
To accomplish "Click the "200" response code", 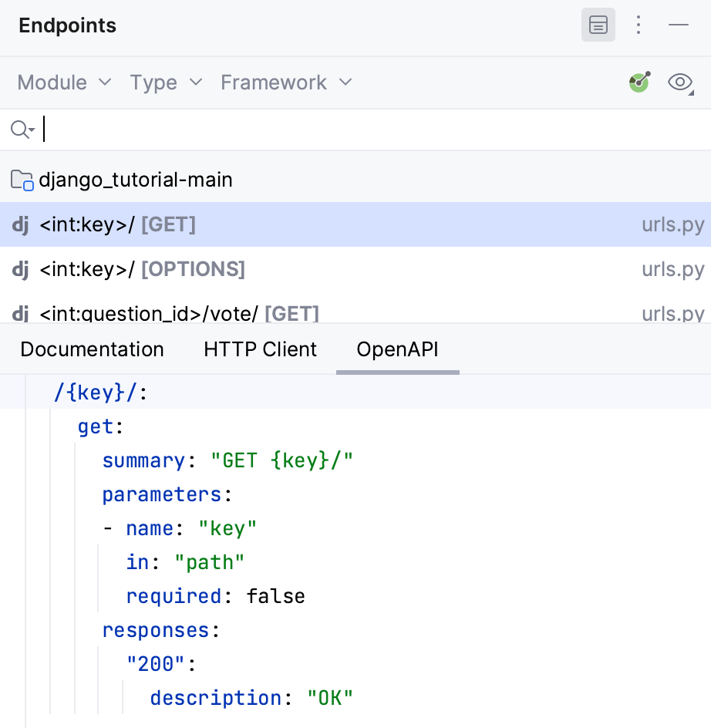I will tap(156, 664).
